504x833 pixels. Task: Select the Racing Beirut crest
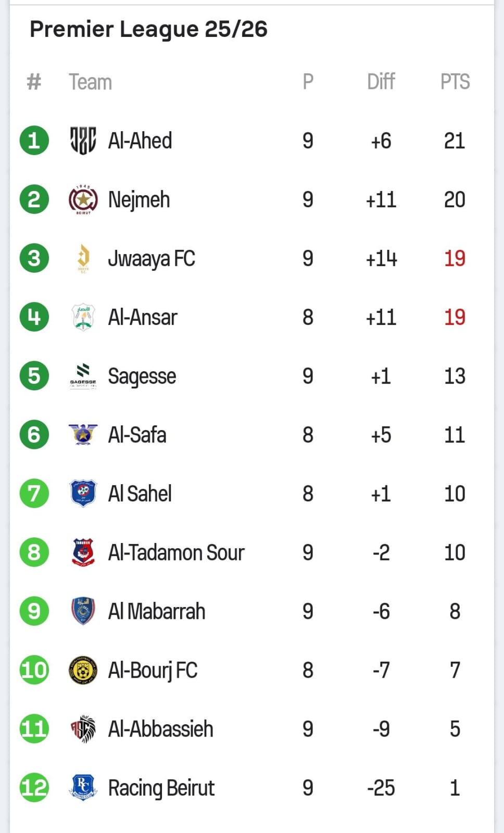tap(83, 788)
